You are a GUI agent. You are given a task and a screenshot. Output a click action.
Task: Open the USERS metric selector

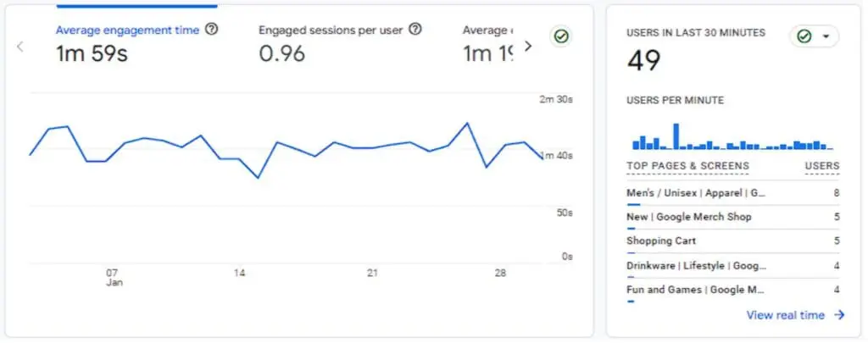pos(822,166)
